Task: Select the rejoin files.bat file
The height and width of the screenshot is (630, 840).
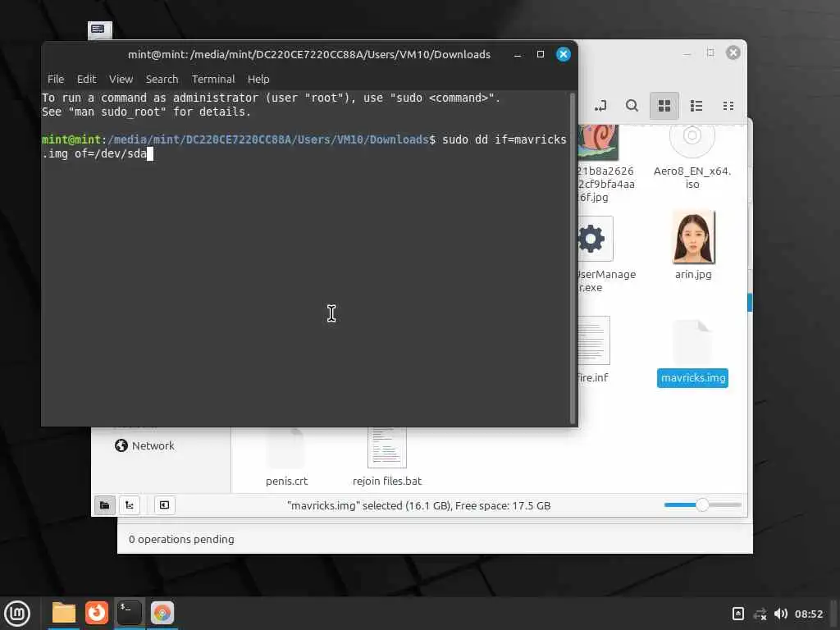Action: pyautogui.click(x=387, y=457)
